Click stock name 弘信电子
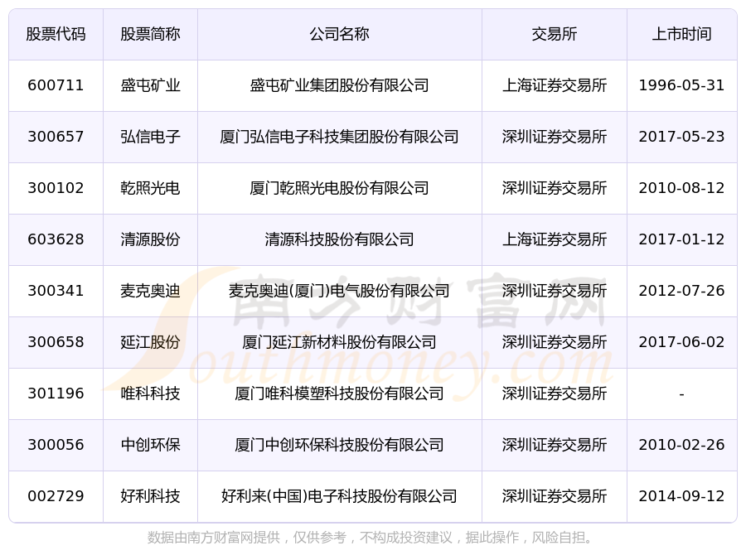Image resolution: width=746 pixels, height=560 pixels. click(x=150, y=137)
